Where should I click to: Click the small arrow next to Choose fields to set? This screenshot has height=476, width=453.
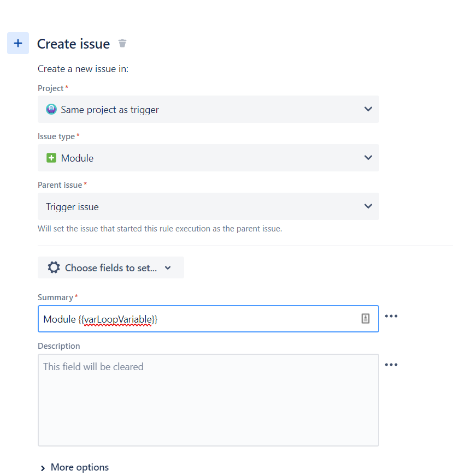click(168, 267)
